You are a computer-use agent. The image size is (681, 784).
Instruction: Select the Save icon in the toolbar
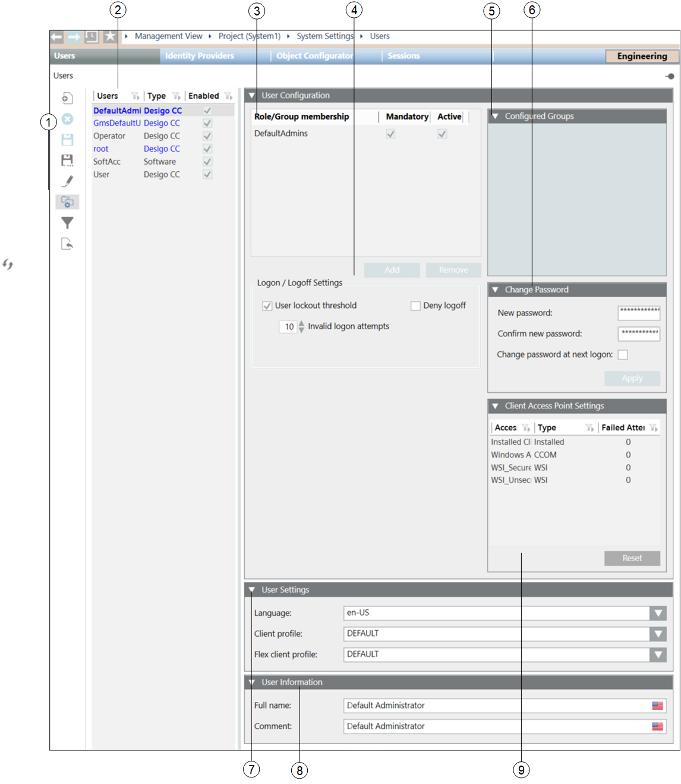(x=67, y=140)
